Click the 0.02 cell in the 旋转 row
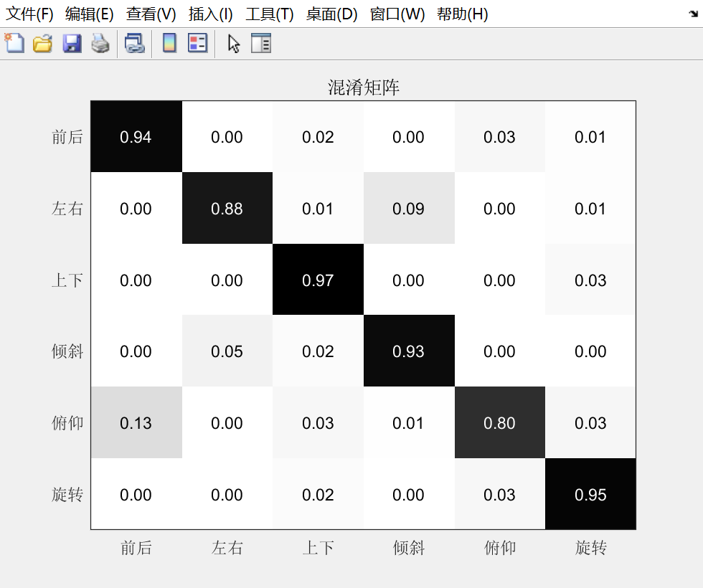Image resolution: width=703 pixels, height=588 pixels. (x=319, y=494)
